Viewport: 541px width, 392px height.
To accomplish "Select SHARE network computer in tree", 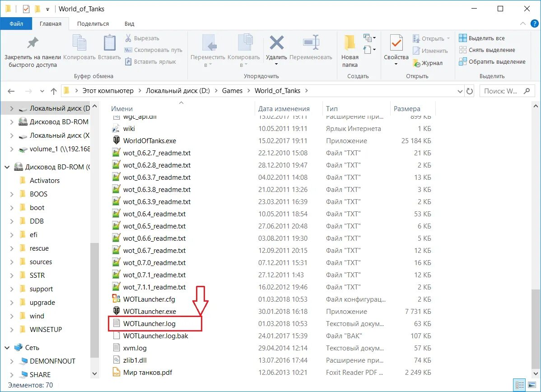I will click(40, 375).
